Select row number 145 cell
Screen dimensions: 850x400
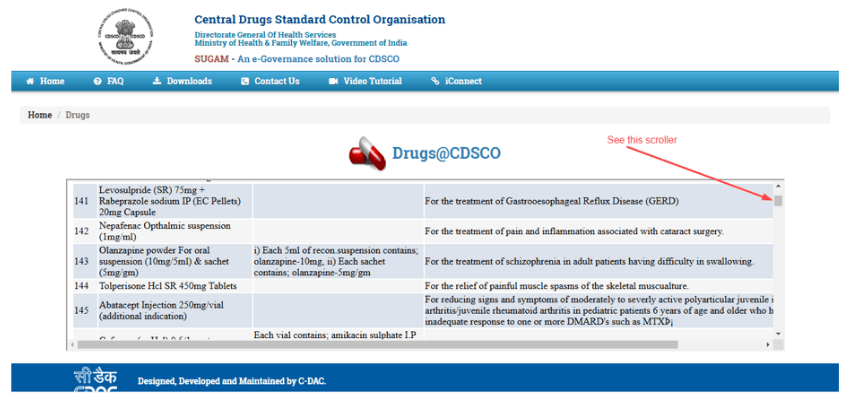(85, 311)
